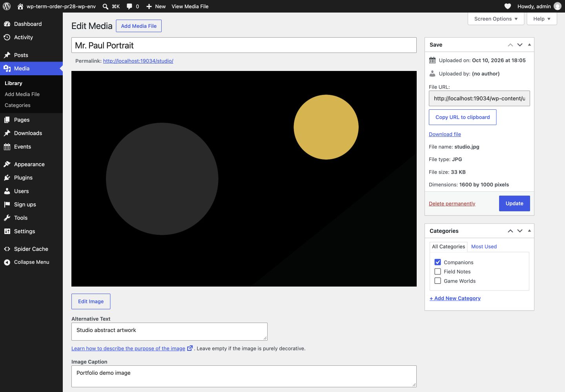
Task: Click the WordPress logo in admin bar
Action: click(7, 6)
